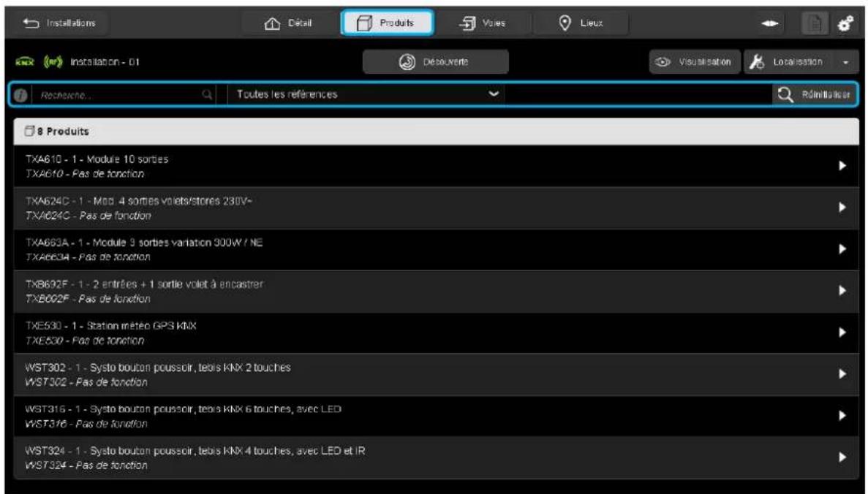Open the settings gears icon
This screenshot has width=868, height=494.
[845, 24]
